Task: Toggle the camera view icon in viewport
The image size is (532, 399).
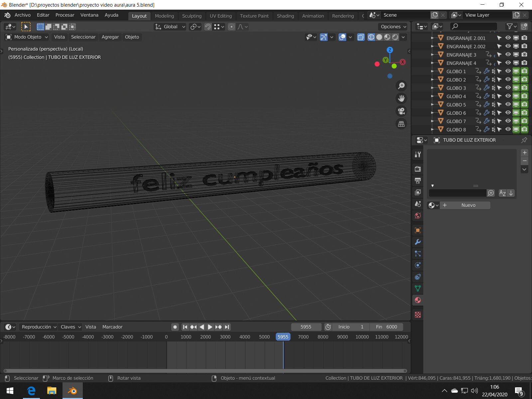Action: pyautogui.click(x=401, y=111)
